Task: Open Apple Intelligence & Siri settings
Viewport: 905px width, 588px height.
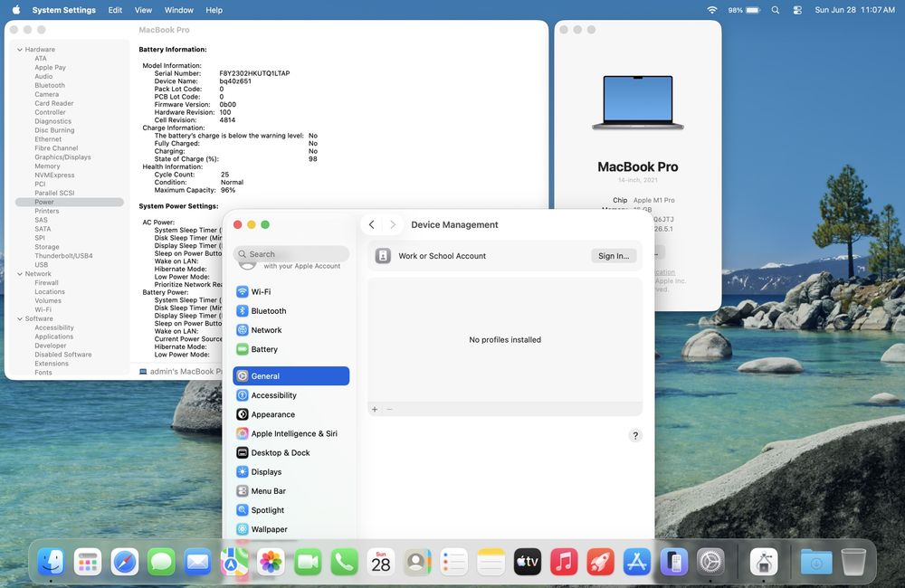Action: (x=291, y=433)
